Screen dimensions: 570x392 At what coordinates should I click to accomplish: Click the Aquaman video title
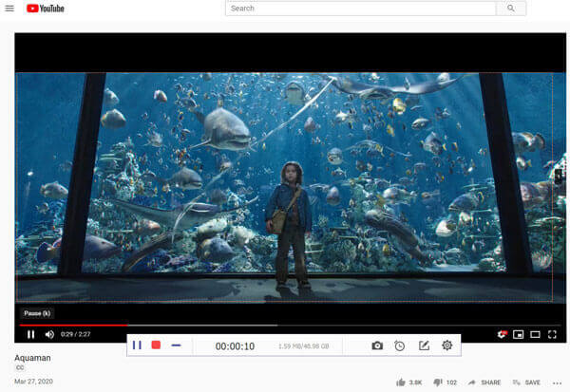point(32,358)
